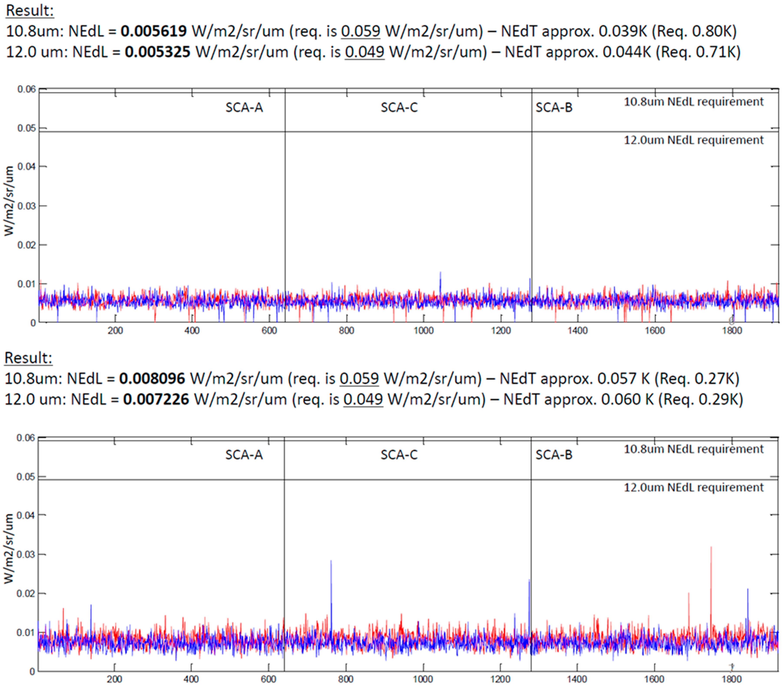
Task: Click the topmost underlined Result heading
Action: (30, 10)
